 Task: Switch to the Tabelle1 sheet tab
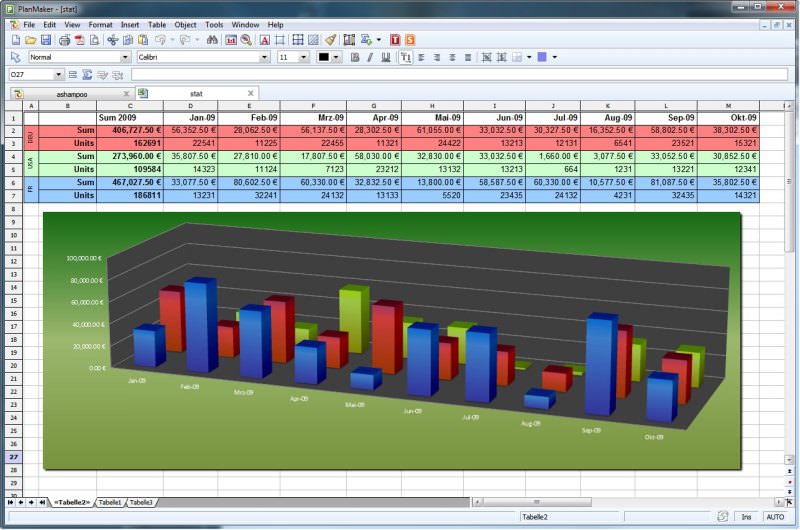point(110,502)
